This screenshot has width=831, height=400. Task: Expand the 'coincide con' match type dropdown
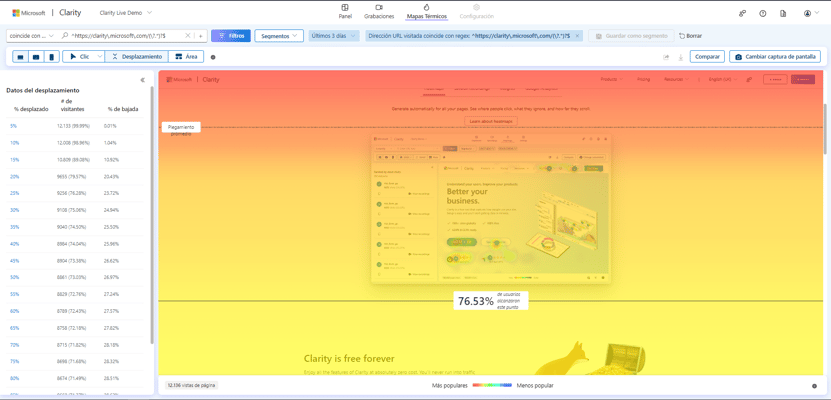tap(32, 35)
